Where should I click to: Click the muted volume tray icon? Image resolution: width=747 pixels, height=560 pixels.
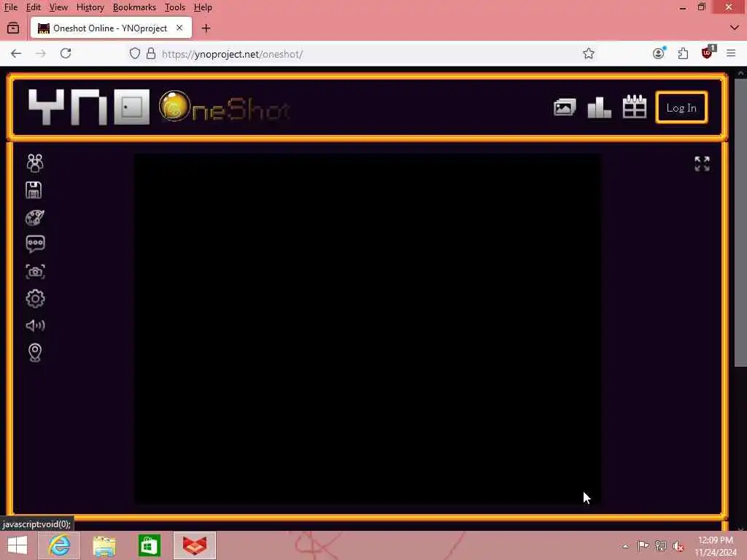click(x=678, y=545)
